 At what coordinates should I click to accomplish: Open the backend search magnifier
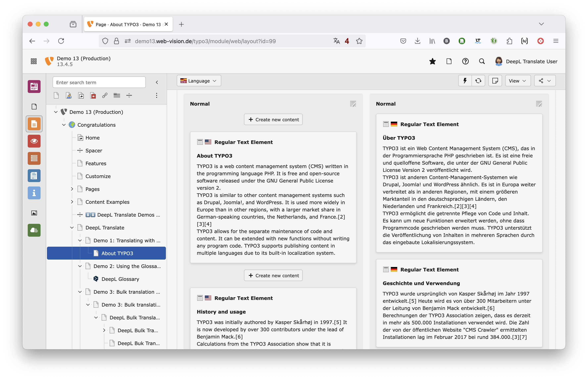pyautogui.click(x=482, y=61)
